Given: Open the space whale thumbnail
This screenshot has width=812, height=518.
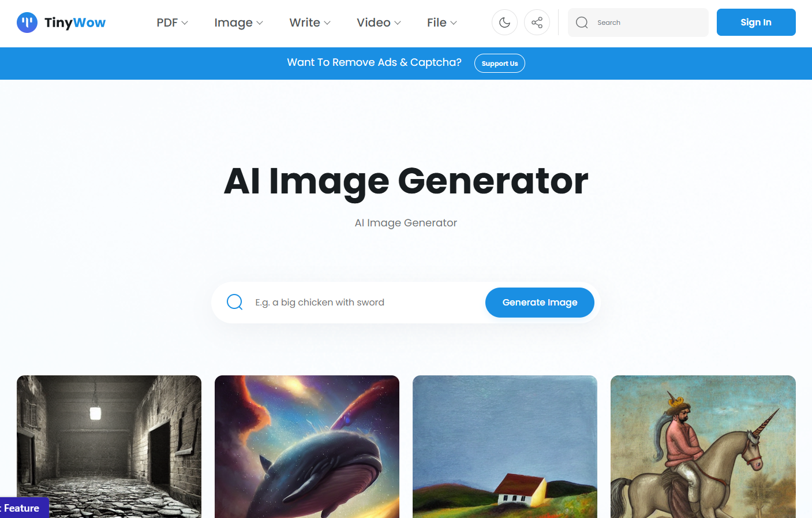Looking at the screenshot, I should tap(307, 446).
